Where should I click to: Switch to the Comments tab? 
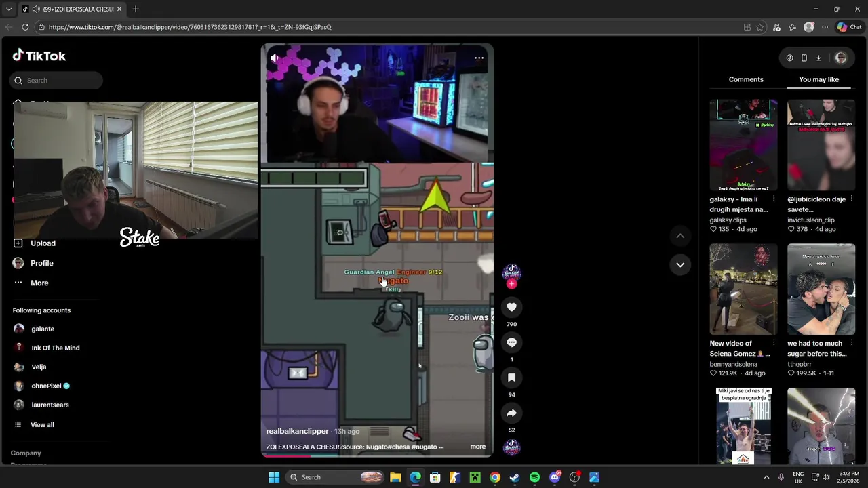[x=746, y=79]
